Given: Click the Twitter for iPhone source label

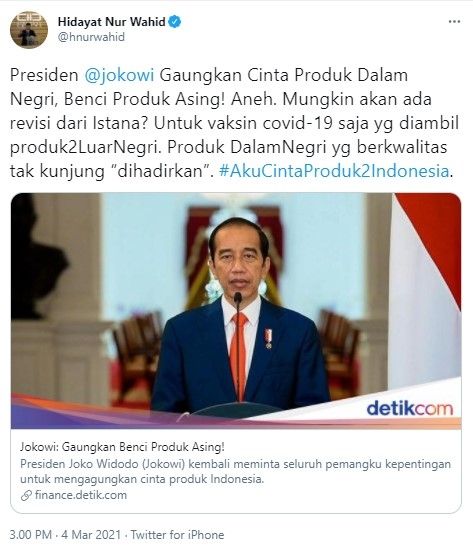Looking at the screenshot, I should point(177,534).
